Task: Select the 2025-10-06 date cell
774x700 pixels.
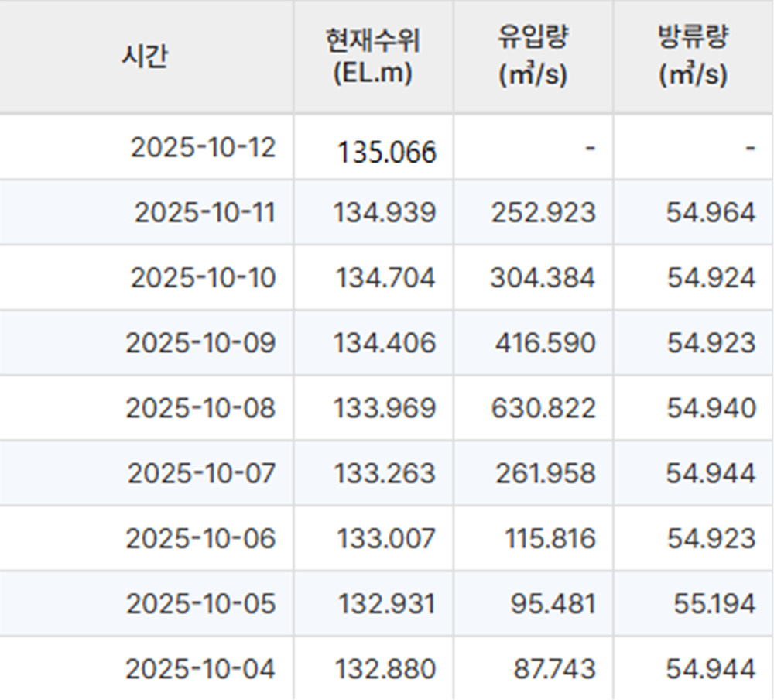Action: pos(200,537)
